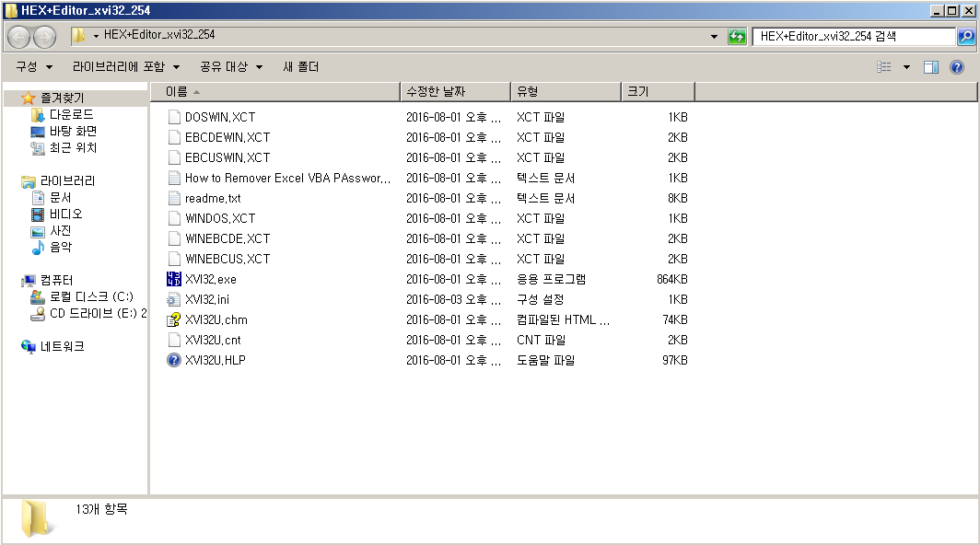Click the search box input field
980x545 pixels.
pos(855,37)
